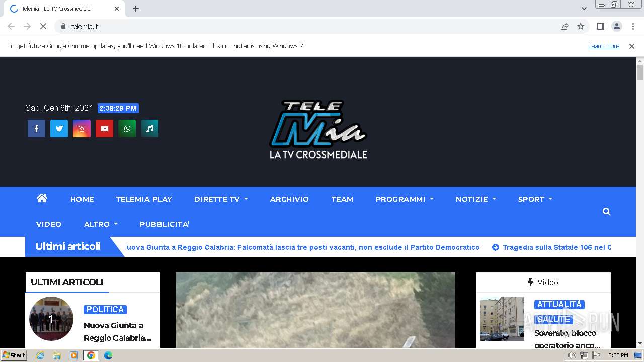This screenshot has height=362, width=644.
Task: Bookmark this tab with the star
Action: [x=581, y=26]
